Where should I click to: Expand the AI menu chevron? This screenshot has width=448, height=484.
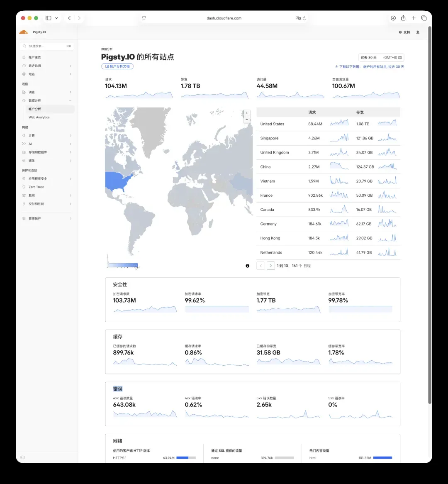(71, 144)
